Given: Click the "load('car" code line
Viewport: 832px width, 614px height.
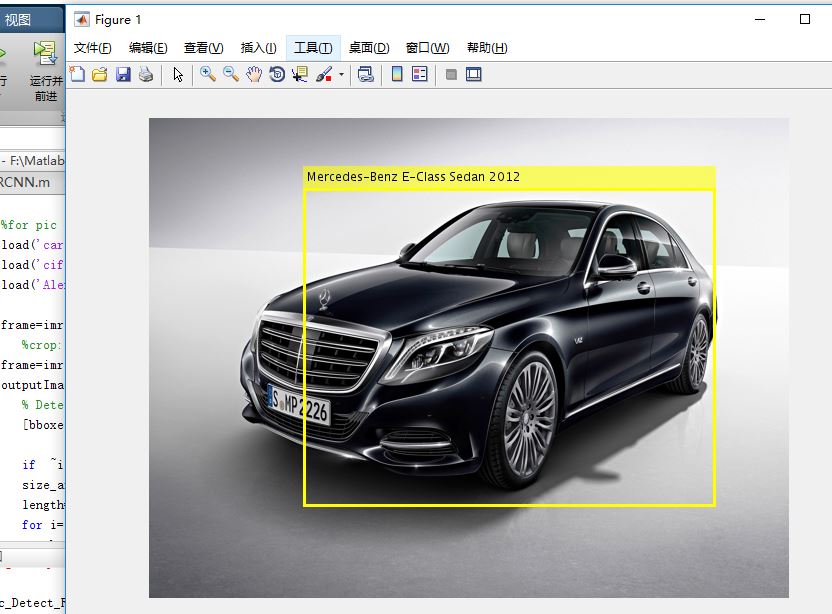Looking at the screenshot, I should [x=32, y=245].
